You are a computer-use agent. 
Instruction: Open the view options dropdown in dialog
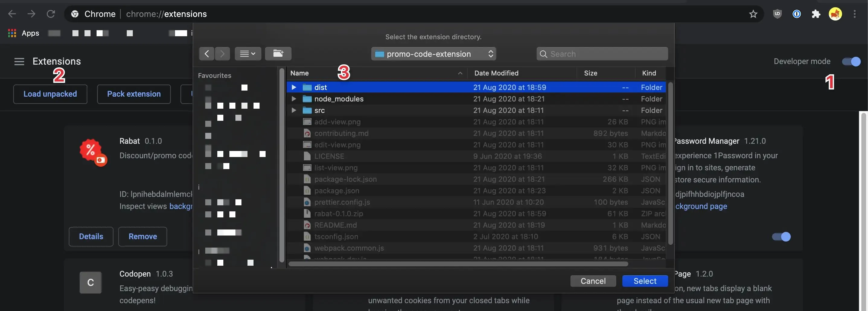point(248,53)
